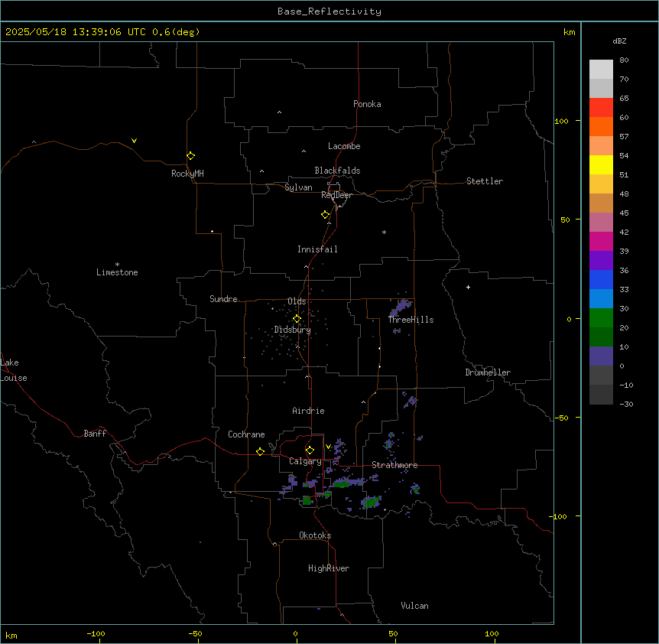Image resolution: width=659 pixels, height=644 pixels.
Task: Select the dark gray -10 dBZ swatch
Action: tap(601, 395)
